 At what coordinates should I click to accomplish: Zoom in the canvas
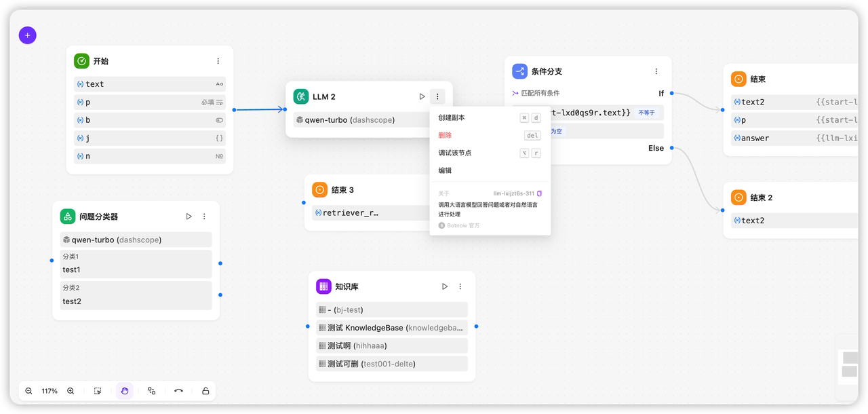tap(71, 391)
